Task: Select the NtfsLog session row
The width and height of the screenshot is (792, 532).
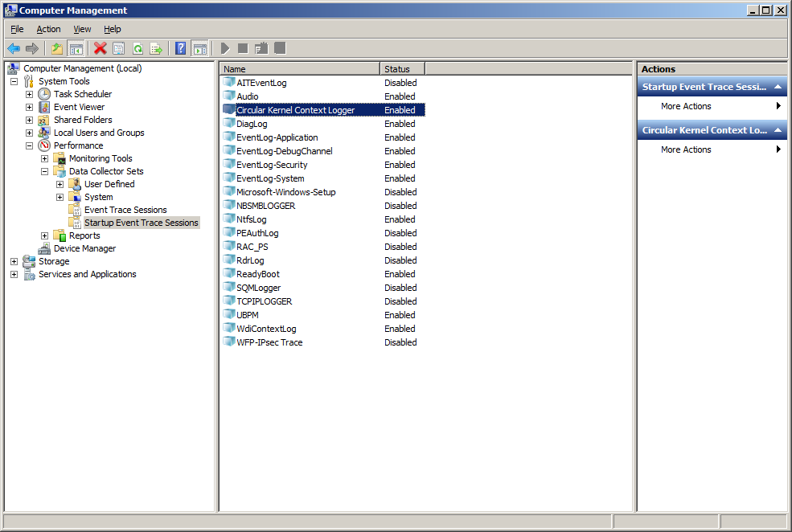Action: (x=323, y=219)
